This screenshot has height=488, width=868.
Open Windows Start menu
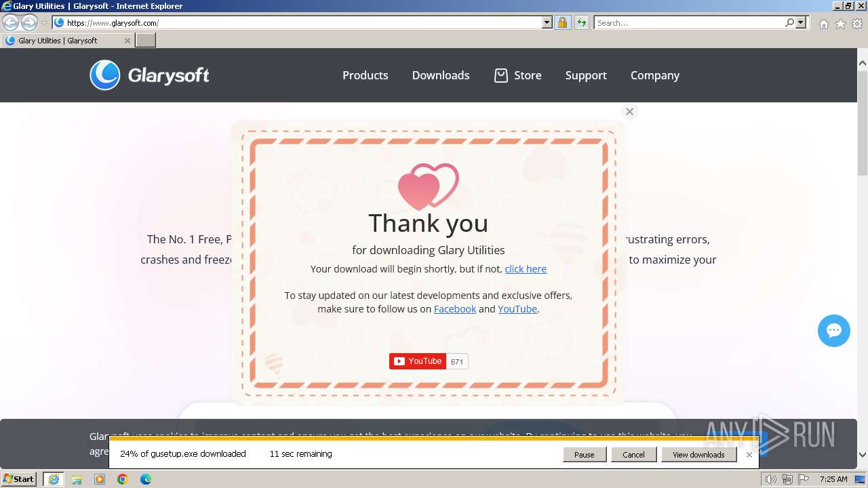tap(19, 479)
